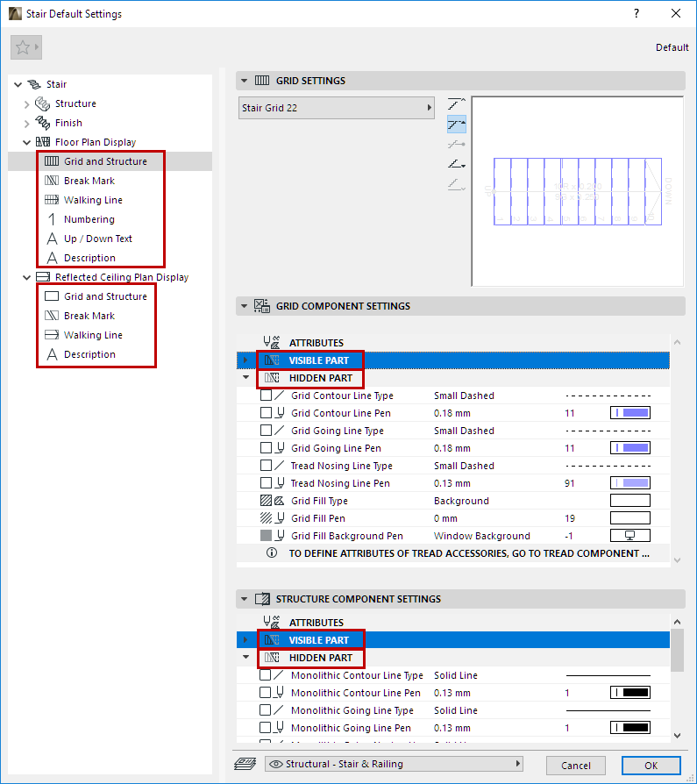Click the Floor Plan Display icon

pyautogui.click(x=43, y=142)
